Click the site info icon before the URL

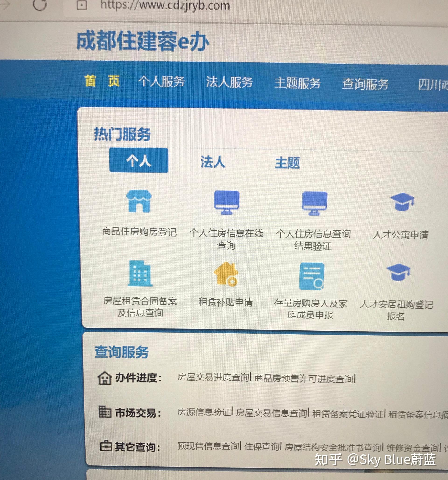pyautogui.click(x=82, y=5)
